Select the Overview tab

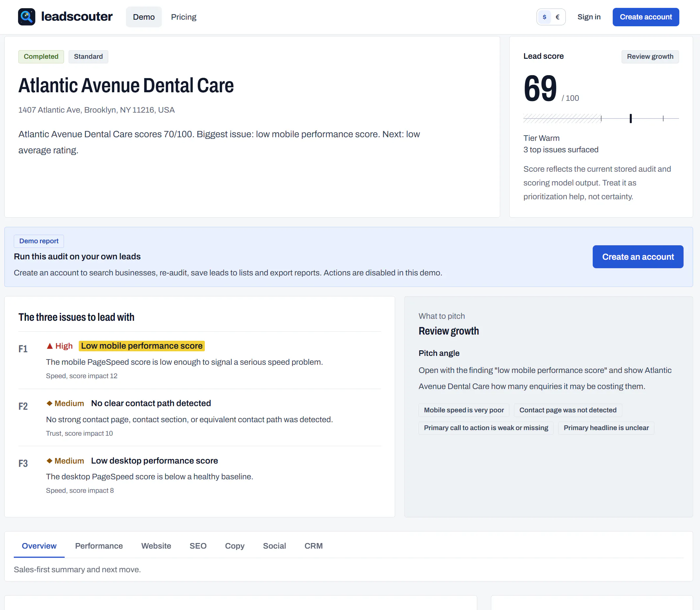click(x=39, y=546)
